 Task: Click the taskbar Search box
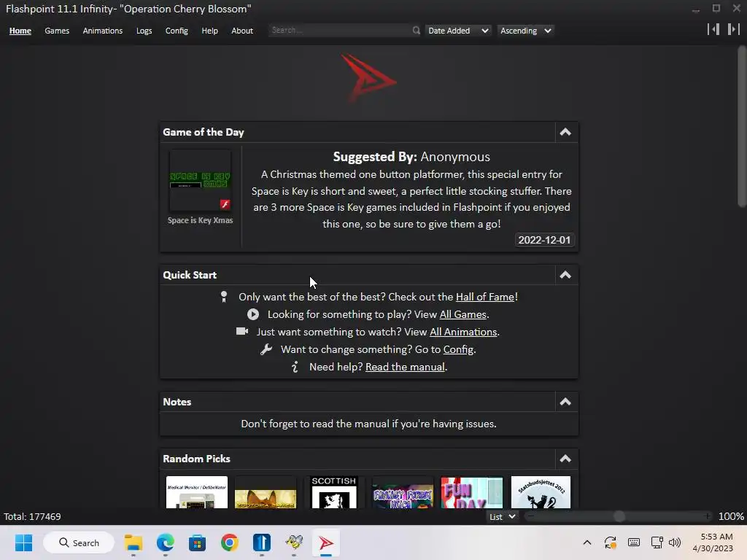(x=79, y=542)
